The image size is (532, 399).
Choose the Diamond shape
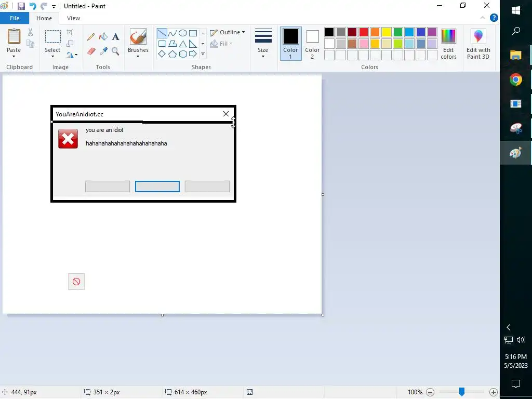tap(162, 54)
